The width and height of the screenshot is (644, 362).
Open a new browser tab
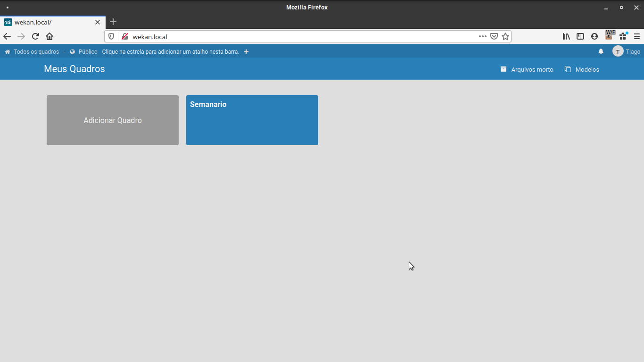coord(113,22)
